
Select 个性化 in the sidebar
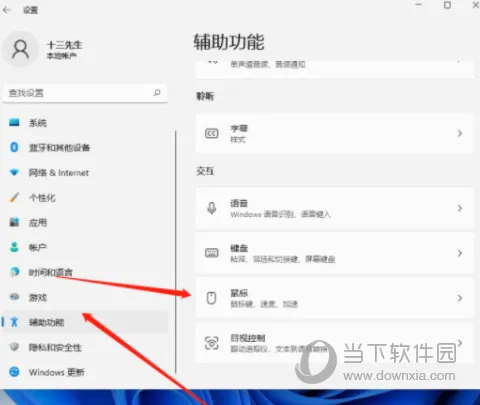click(85, 197)
